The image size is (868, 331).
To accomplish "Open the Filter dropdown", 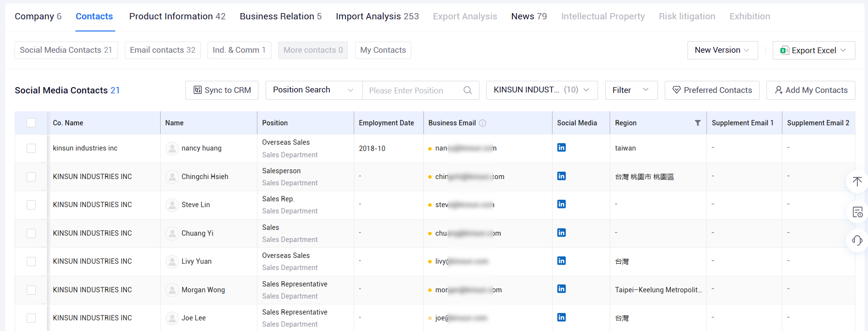I will pyautogui.click(x=631, y=90).
